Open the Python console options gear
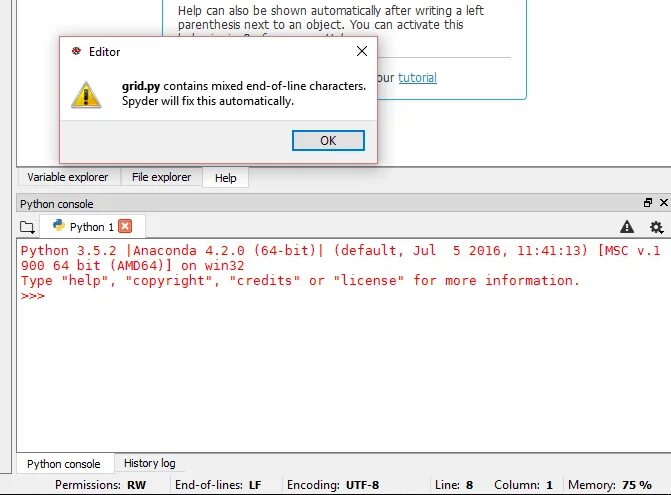This screenshot has height=495, width=671. tap(656, 227)
